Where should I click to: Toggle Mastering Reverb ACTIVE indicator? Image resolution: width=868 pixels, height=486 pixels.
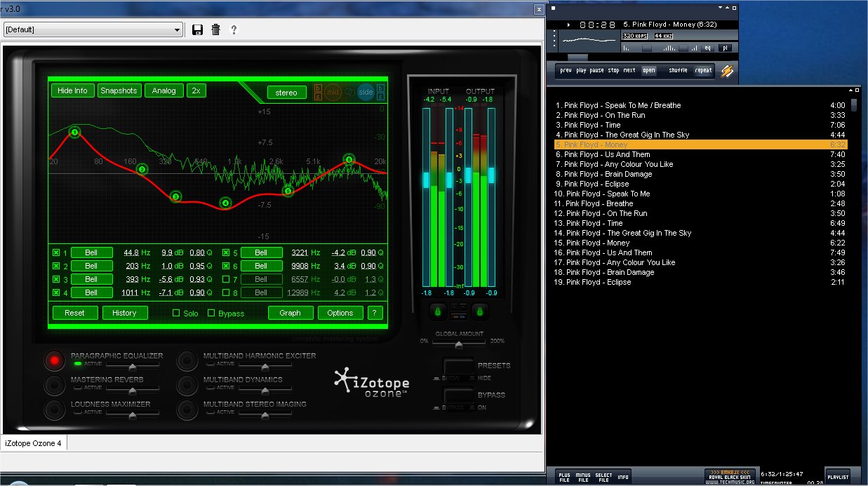tap(77, 388)
